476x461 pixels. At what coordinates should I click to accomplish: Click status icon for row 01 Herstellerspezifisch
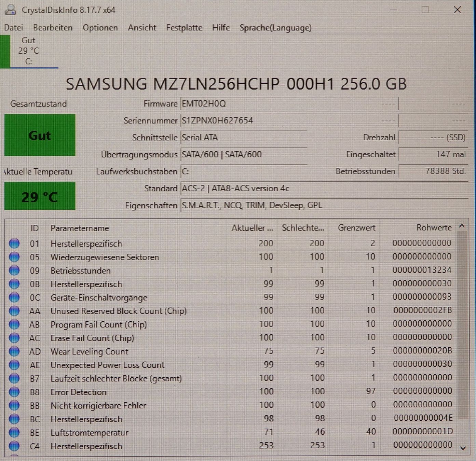pos(14,243)
